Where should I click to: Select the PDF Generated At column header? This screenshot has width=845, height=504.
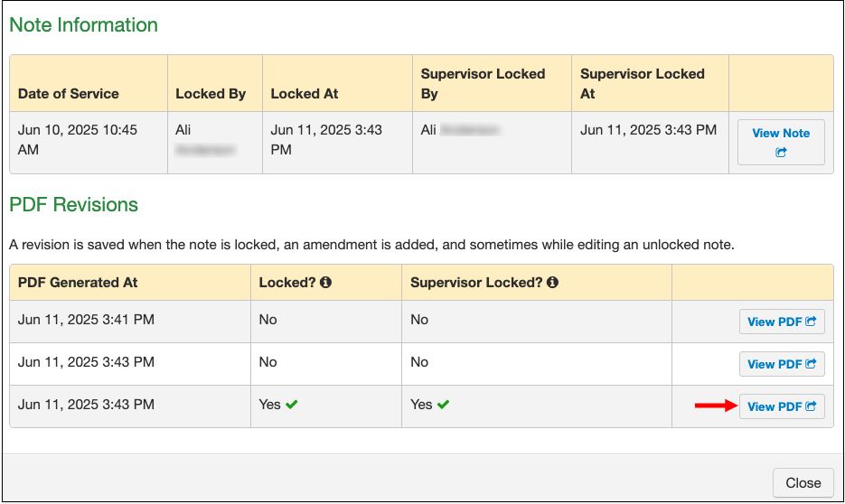click(x=78, y=283)
